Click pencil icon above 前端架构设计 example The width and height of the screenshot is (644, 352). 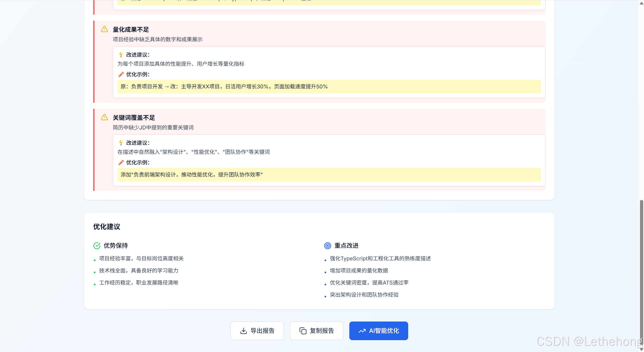coord(121,162)
